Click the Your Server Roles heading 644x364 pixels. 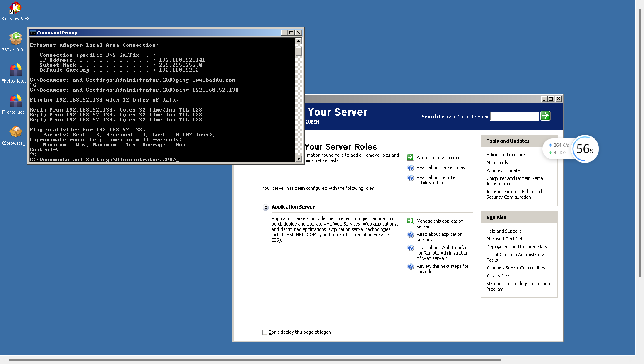tap(341, 147)
